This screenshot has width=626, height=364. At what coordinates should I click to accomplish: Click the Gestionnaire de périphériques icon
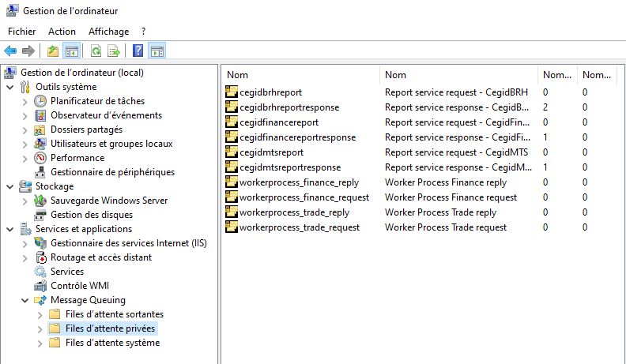41,172
